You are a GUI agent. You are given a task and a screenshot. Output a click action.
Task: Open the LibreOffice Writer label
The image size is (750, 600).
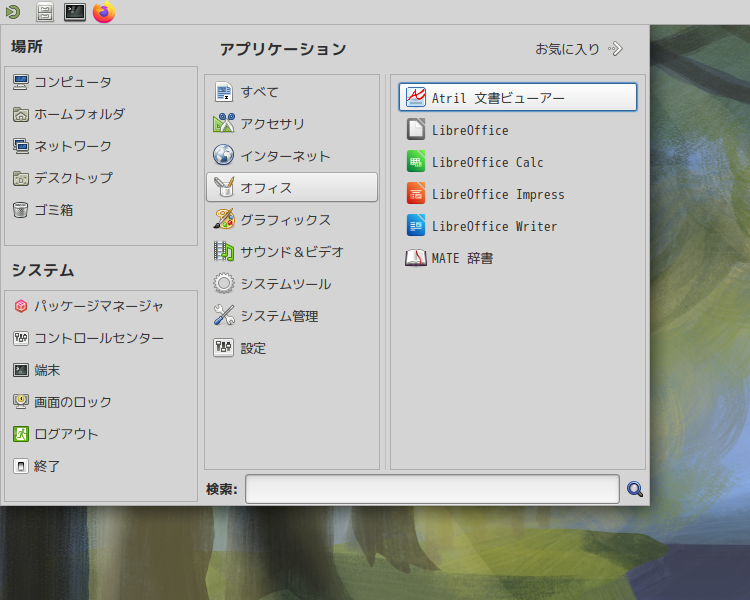pyautogui.click(x=495, y=226)
